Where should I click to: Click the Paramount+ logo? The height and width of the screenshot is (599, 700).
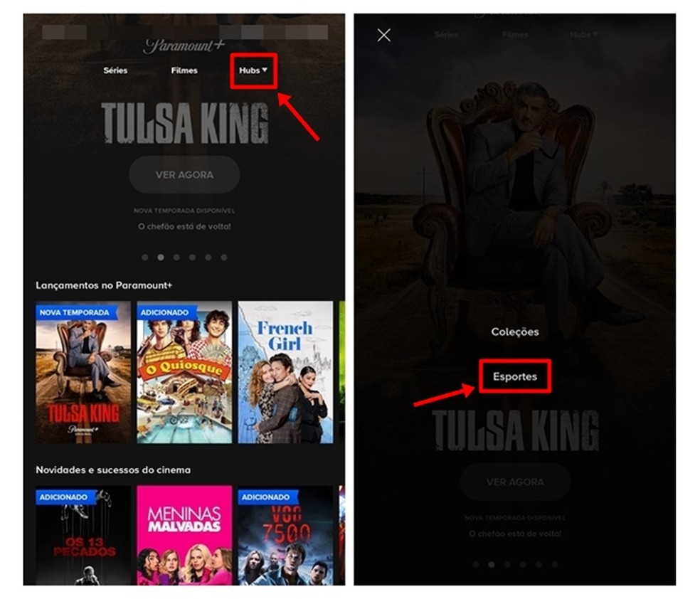tap(184, 46)
